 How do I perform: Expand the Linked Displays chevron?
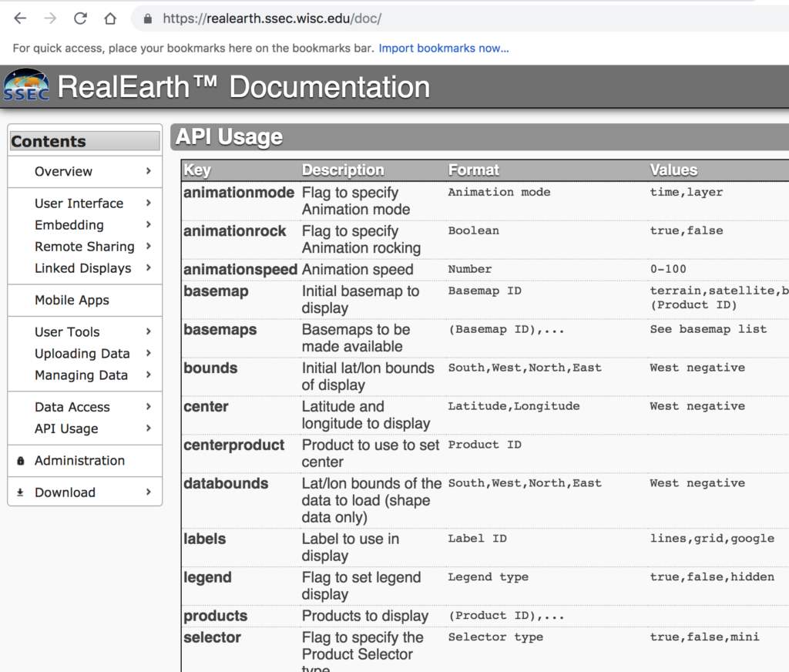pos(149,268)
